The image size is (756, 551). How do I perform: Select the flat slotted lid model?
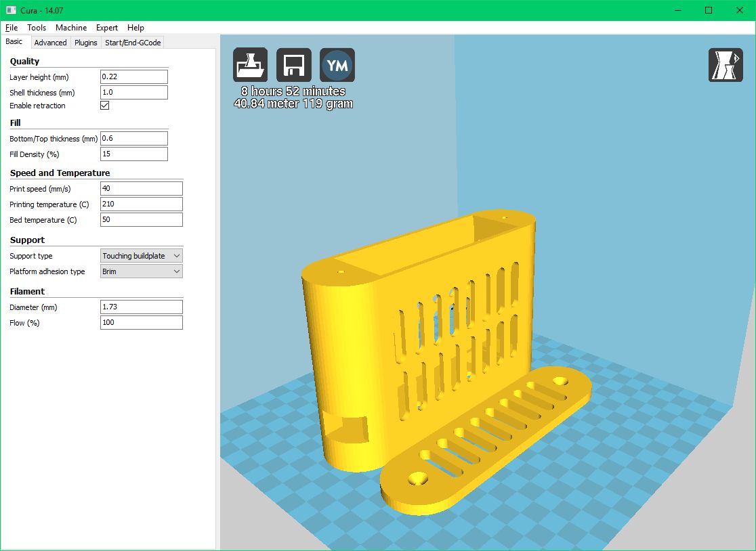(x=487, y=441)
